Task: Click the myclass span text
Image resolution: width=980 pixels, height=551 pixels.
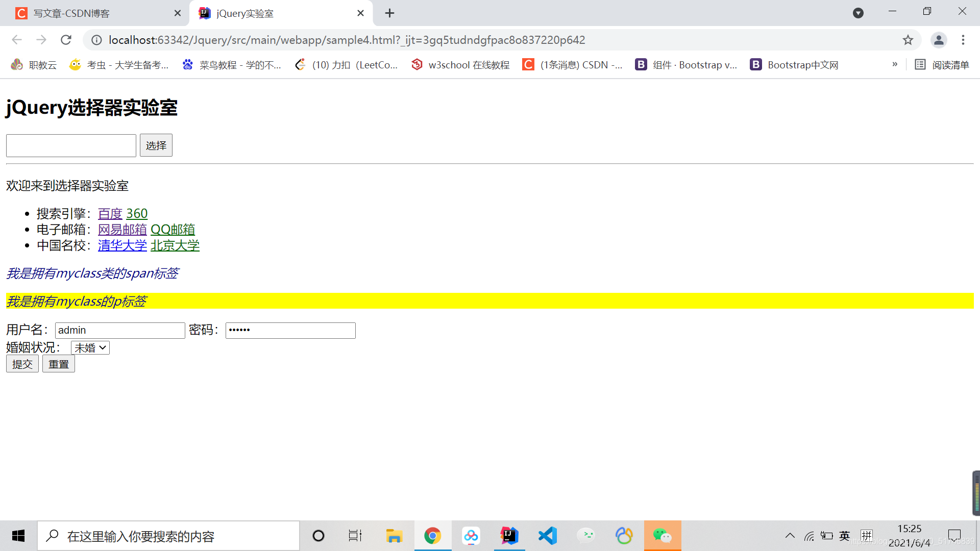Action: 92,273
